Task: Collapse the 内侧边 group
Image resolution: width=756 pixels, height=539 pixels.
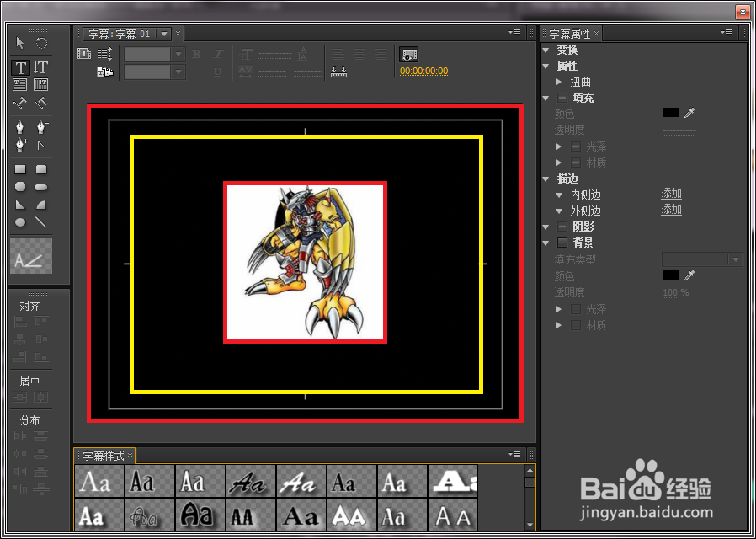Action: [x=559, y=195]
